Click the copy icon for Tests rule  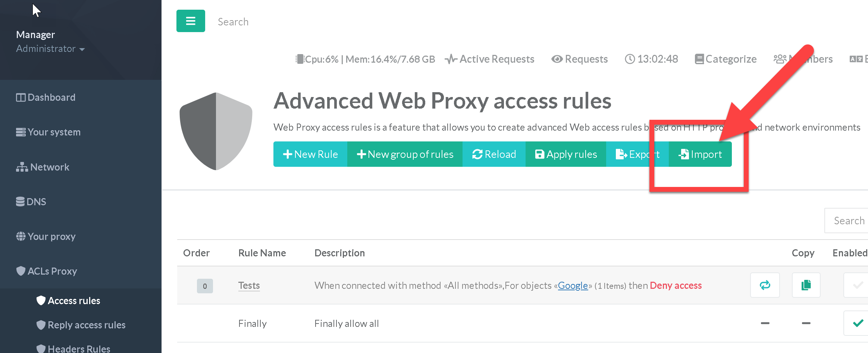click(806, 285)
